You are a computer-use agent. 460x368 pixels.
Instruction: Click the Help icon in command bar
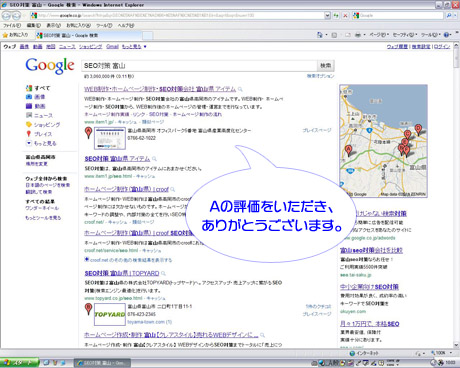[446, 35]
